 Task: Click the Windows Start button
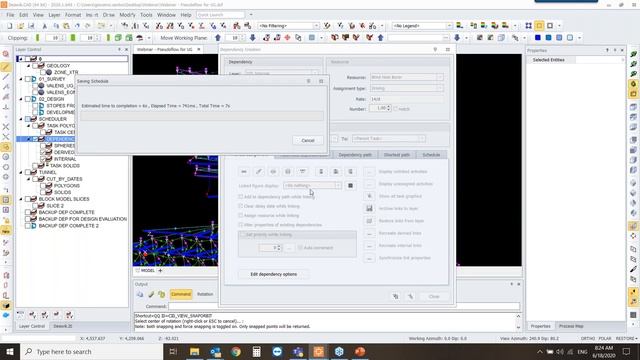coord(10,351)
